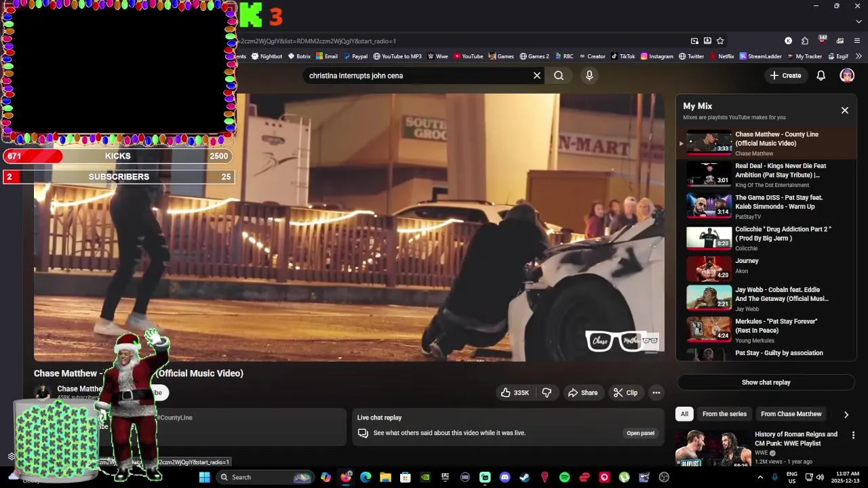The height and width of the screenshot is (488, 868).
Task: Open the Botrix bookmark
Action: [299, 56]
